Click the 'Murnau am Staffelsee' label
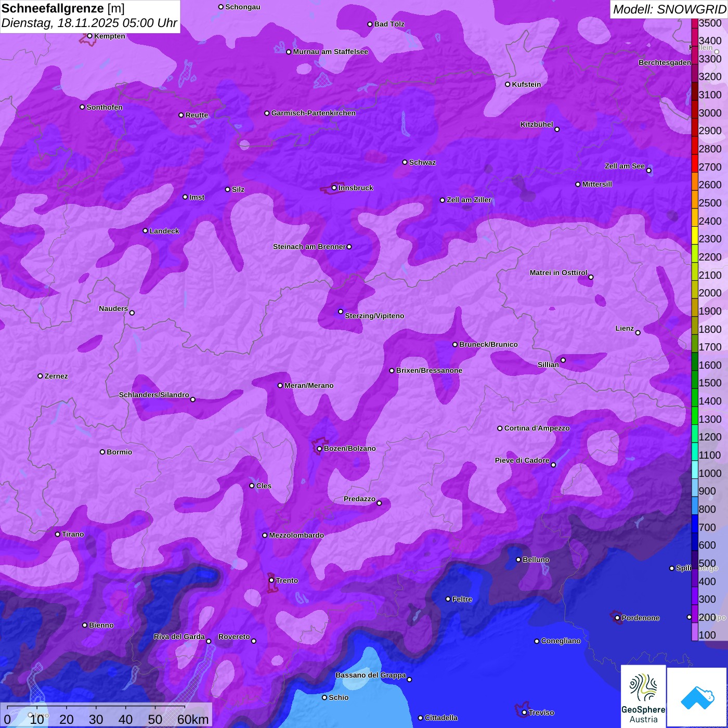Image resolution: width=728 pixels, height=728 pixels. click(x=330, y=51)
